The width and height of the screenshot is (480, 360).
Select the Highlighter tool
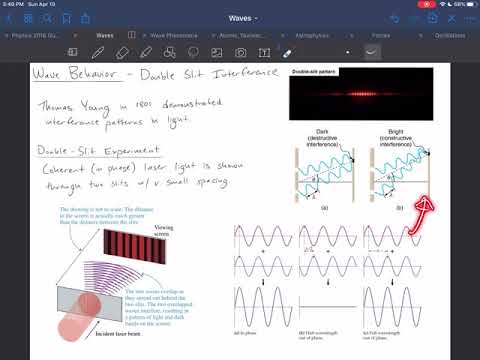[146, 52]
